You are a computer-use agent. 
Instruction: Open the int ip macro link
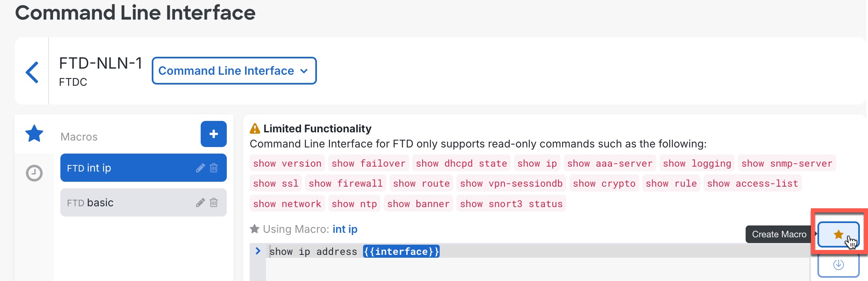click(x=345, y=229)
